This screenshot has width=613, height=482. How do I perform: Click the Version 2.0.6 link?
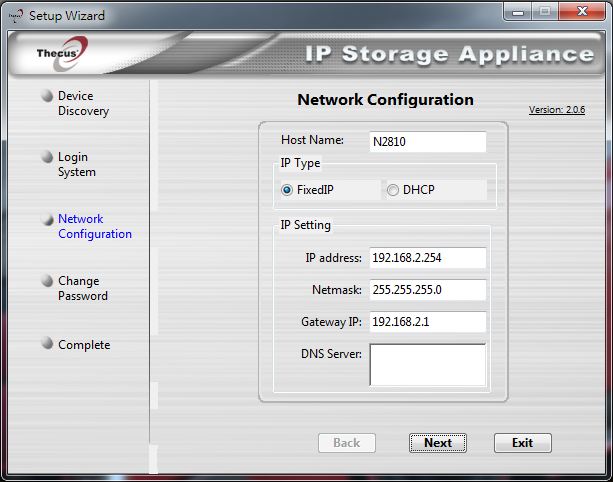(557, 110)
